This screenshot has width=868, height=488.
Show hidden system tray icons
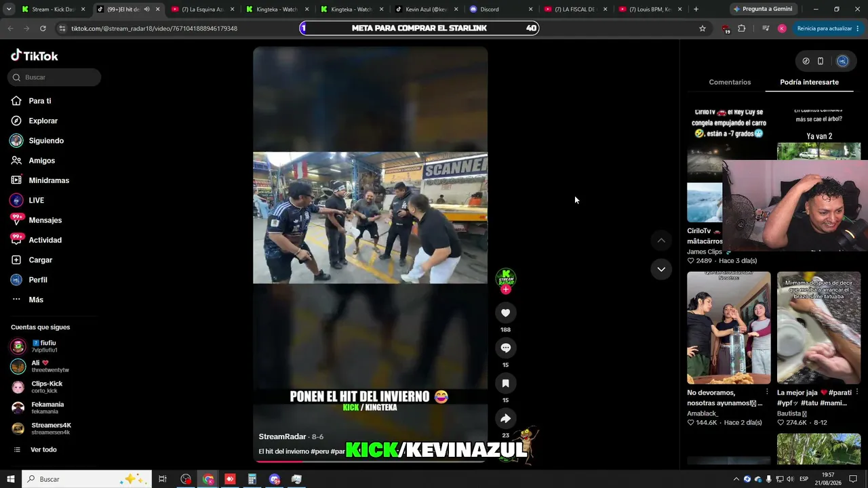(736, 479)
